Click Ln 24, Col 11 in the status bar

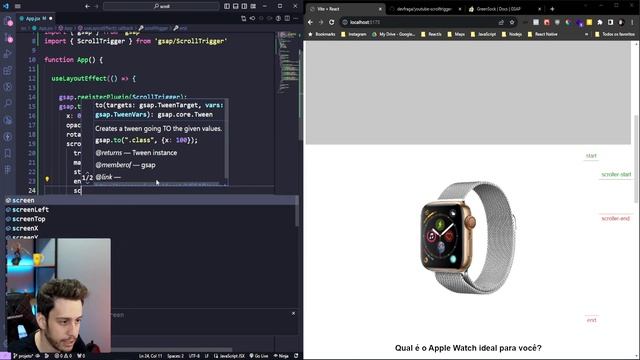click(x=150, y=356)
